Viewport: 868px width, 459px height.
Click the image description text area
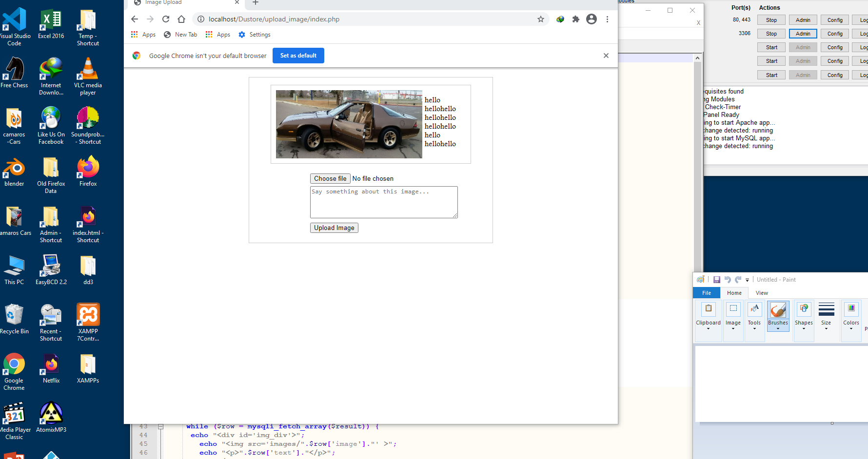[x=384, y=202]
